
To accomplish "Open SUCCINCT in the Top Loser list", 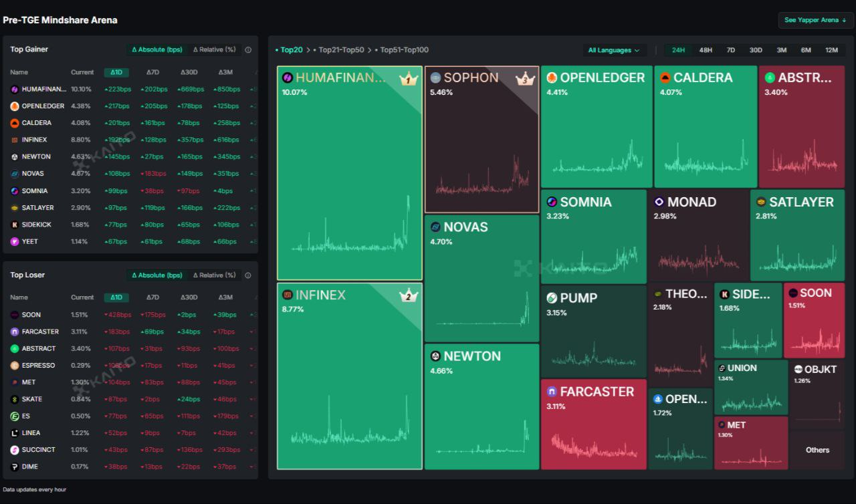I will [130, 450].
